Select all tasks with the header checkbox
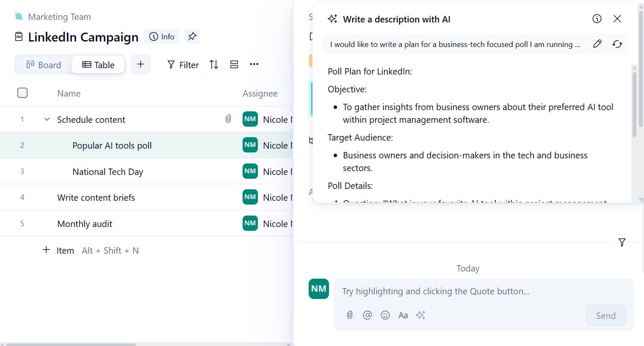Screen dimensions: 644x346 (22, 93)
